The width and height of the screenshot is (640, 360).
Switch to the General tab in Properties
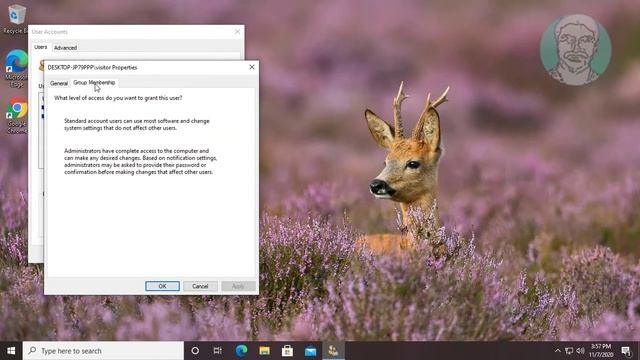[x=59, y=83]
